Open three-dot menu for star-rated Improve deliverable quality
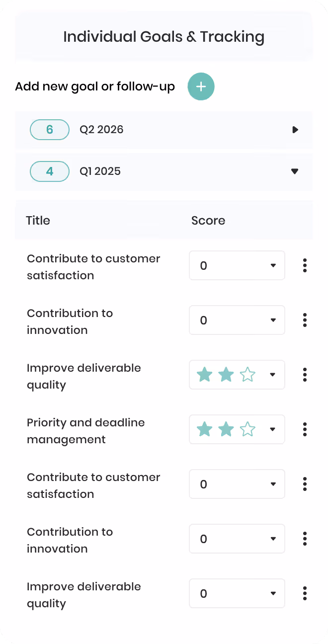The image size is (328, 644). tap(305, 375)
